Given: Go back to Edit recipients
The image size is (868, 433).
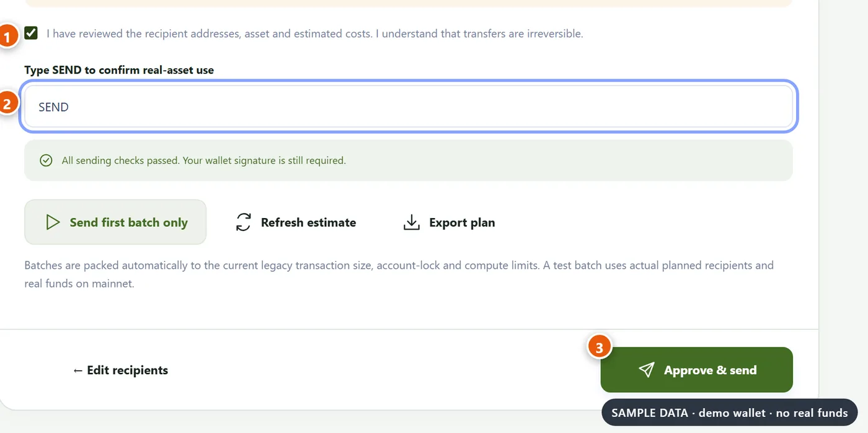Looking at the screenshot, I should click(x=120, y=370).
